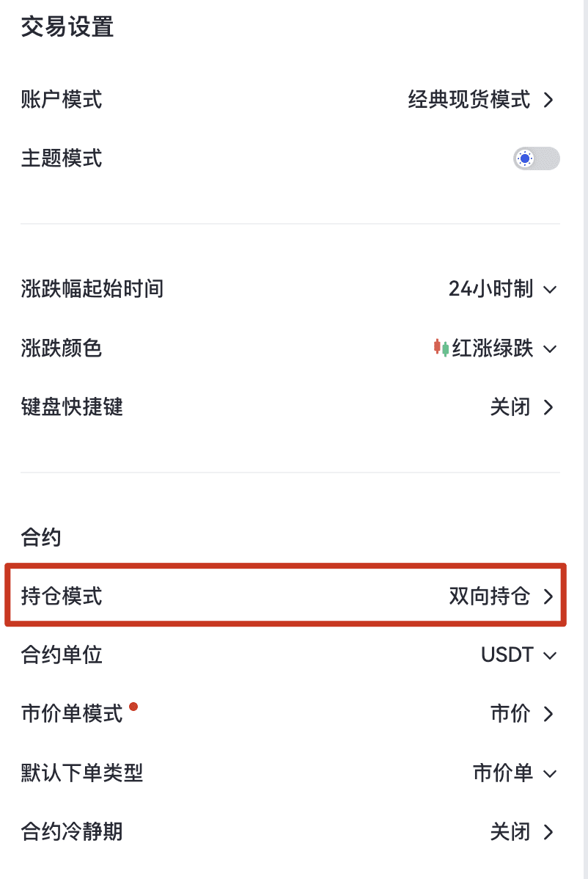The height and width of the screenshot is (879, 588).
Task: Click the red-green candlestick icon
Action: [441, 348]
